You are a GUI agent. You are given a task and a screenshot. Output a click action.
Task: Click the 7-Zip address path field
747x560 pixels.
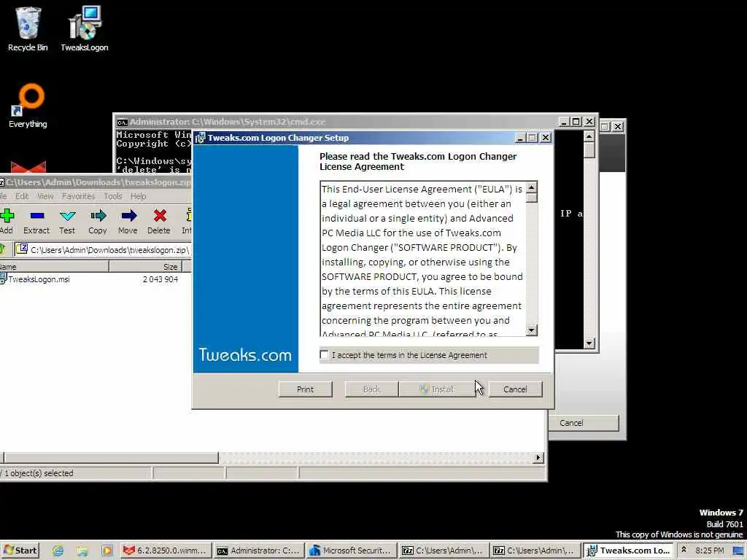[102, 250]
